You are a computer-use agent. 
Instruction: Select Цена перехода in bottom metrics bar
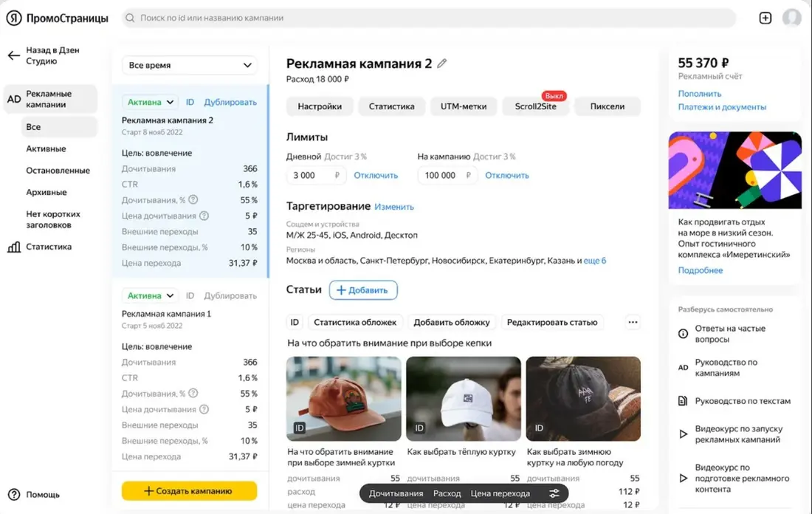(x=500, y=493)
